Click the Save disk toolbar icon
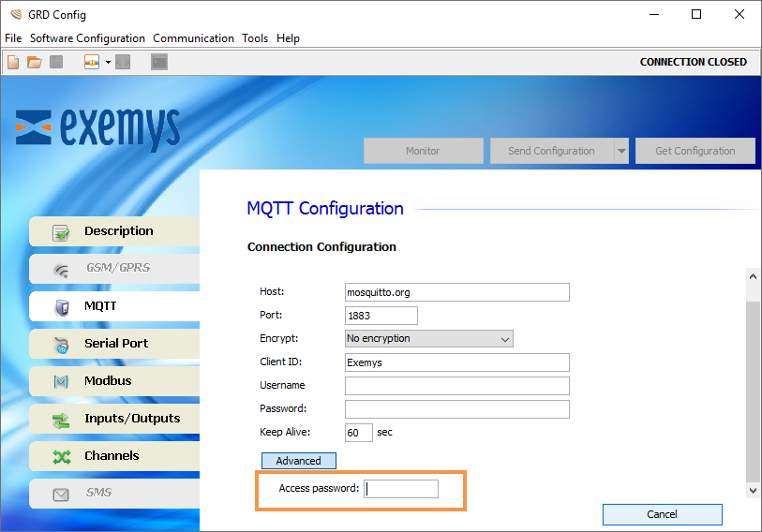 click(56, 62)
